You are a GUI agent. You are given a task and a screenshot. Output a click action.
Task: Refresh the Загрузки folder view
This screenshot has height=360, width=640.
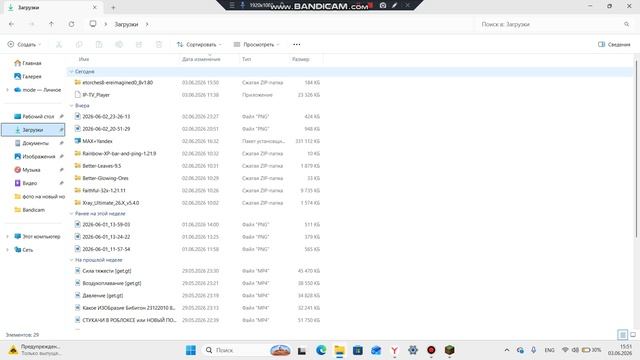click(x=71, y=24)
